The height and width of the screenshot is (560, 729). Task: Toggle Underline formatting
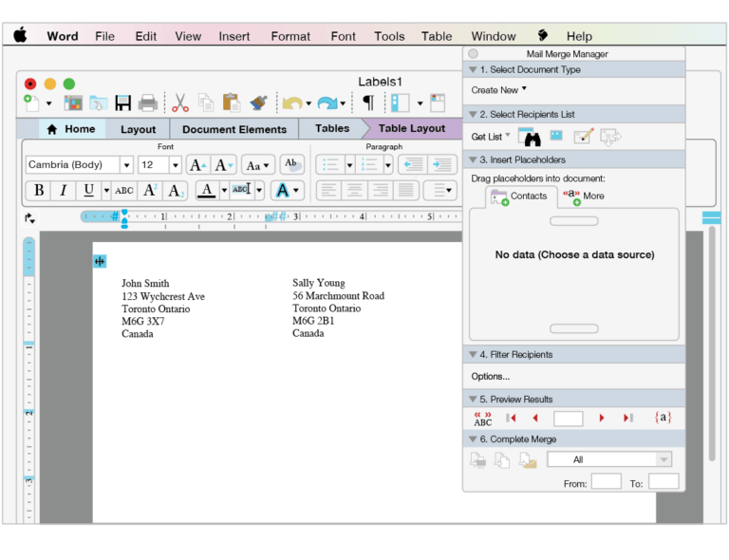point(88,190)
